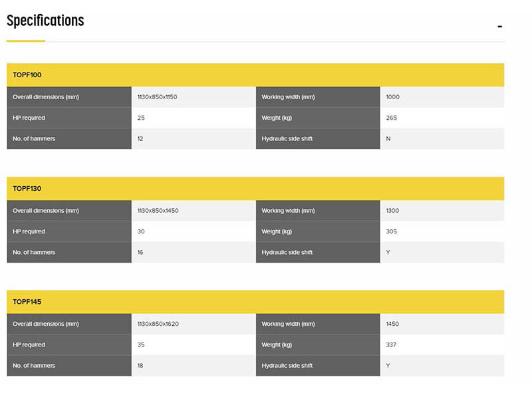Click TOPF130 number of hammers value 16
Image resolution: width=532 pixels, height=399 pixels.
tap(140, 253)
